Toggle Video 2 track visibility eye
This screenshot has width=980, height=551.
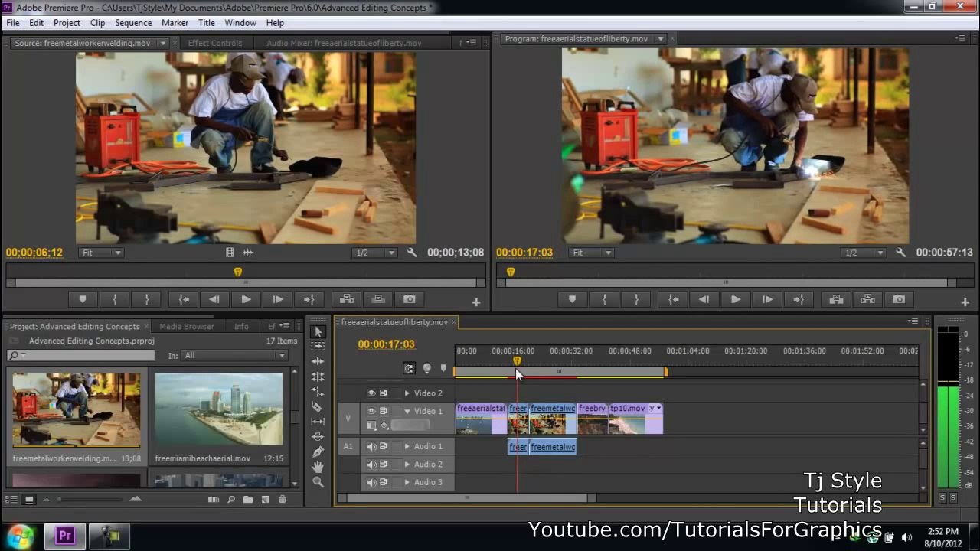[x=371, y=393]
